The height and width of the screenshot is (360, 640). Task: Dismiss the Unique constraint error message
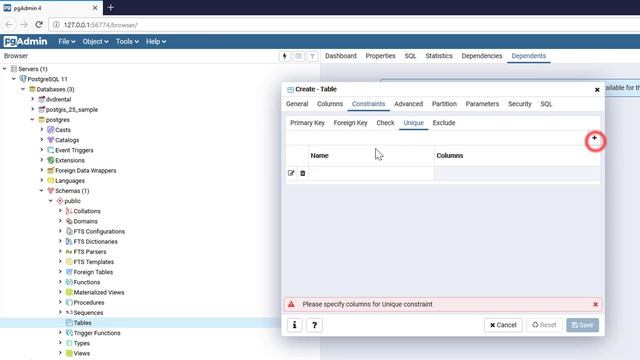pyautogui.click(x=595, y=304)
